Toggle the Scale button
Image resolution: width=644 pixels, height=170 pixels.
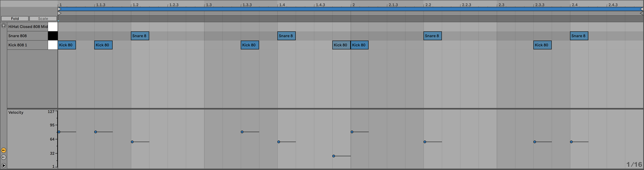[x=43, y=19]
